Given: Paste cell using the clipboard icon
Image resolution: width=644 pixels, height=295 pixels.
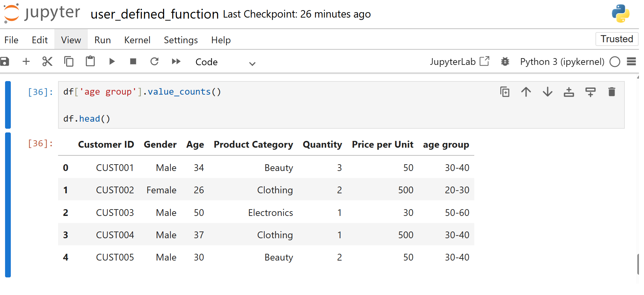Looking at the screenshot, I should click(90, 62).
